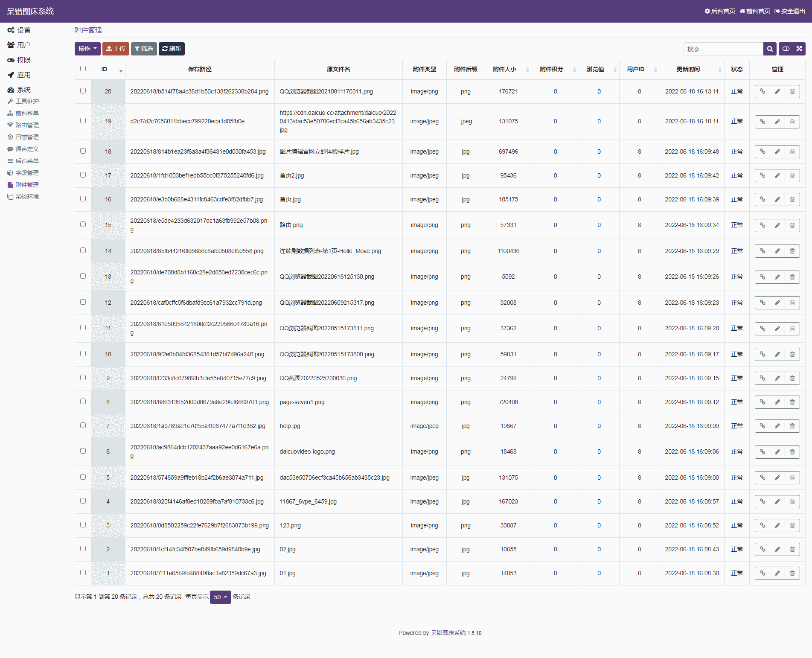Click the edit pencil icon for row ID 19
812x658 pixels.
coord(777,122)
